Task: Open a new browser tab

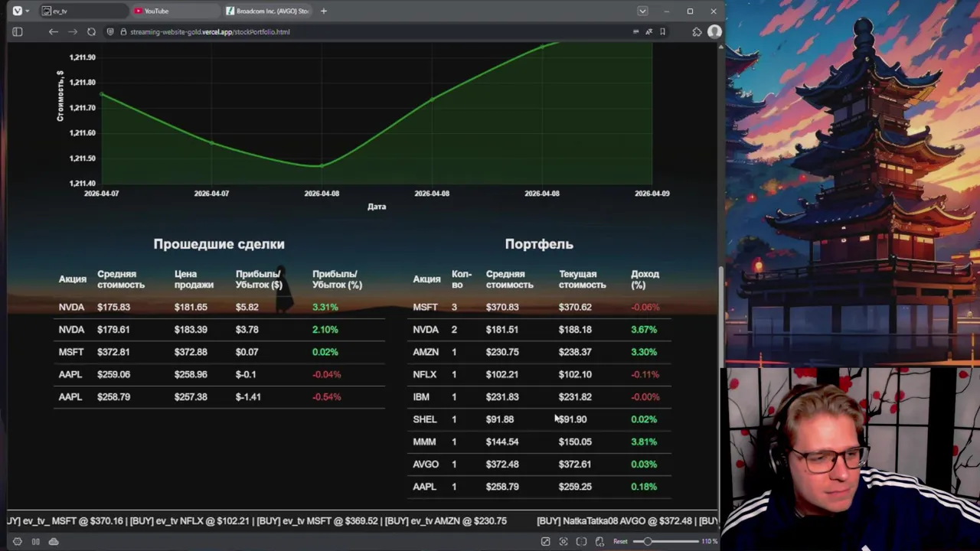Action: 324,11
